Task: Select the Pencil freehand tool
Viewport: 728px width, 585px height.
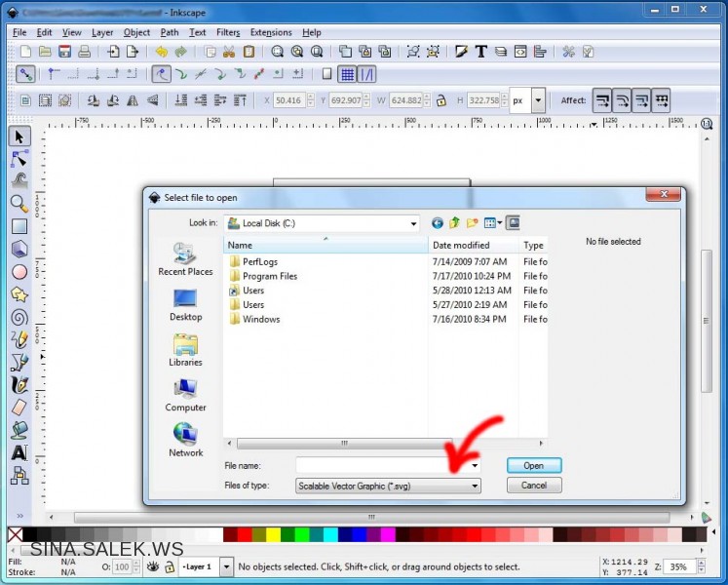Action: coord(19,339)
